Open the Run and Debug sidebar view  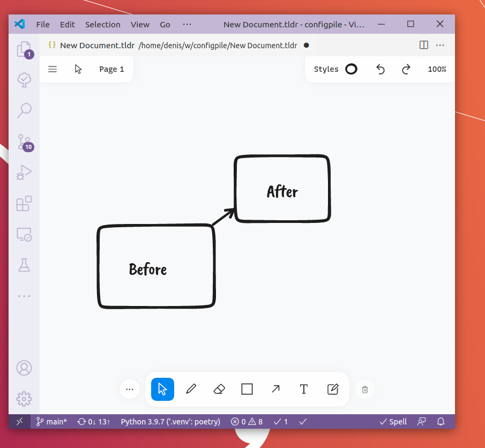point(24,172)
